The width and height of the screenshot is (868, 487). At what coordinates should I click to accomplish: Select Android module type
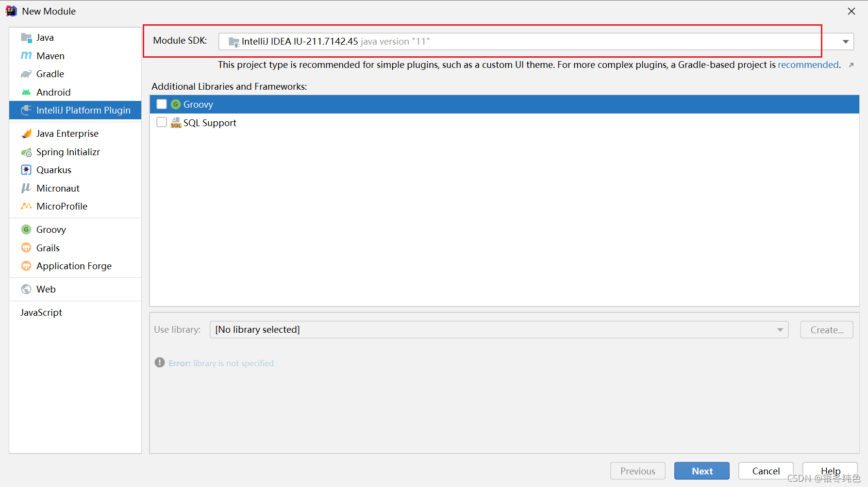(75, 92)
